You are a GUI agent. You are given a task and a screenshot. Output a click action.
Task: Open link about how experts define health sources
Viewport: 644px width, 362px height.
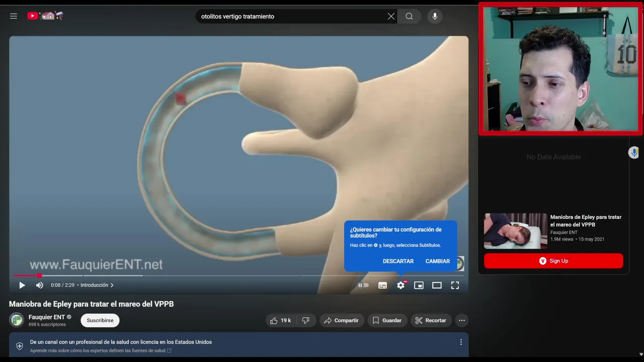click(101, 350)
